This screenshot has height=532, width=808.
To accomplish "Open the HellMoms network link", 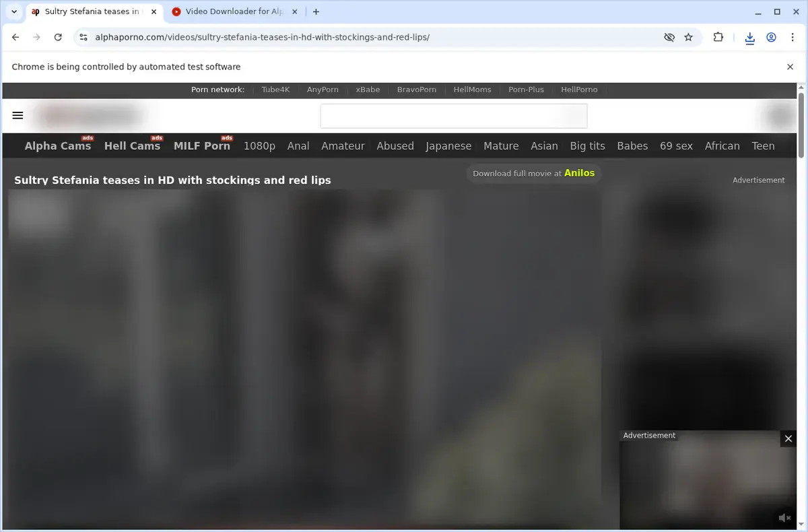I will 472,90.
